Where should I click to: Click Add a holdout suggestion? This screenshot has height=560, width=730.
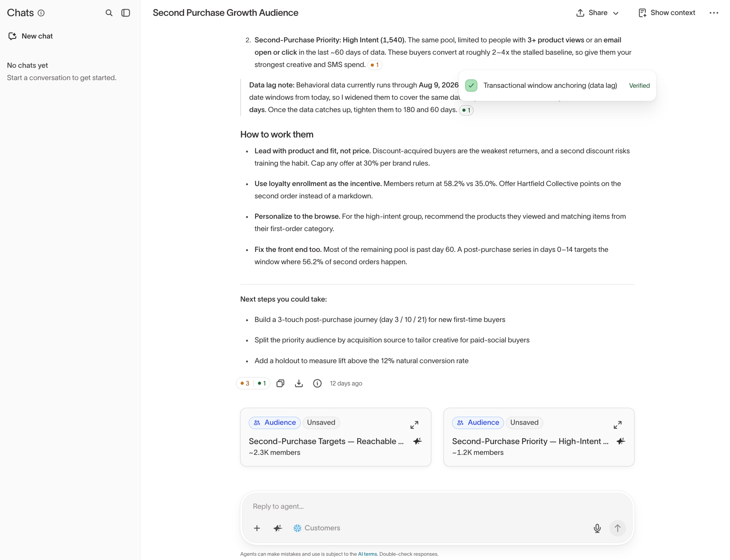(362, 361)
